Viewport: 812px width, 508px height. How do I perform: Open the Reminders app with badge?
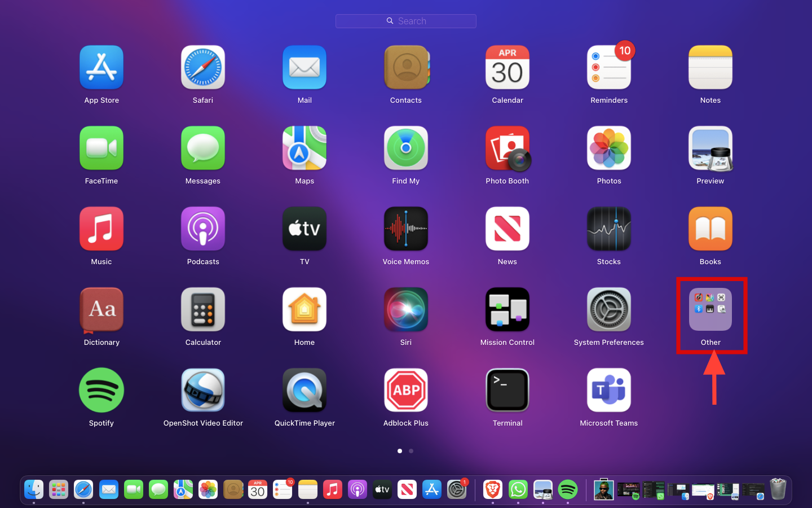tap(608, 68)
